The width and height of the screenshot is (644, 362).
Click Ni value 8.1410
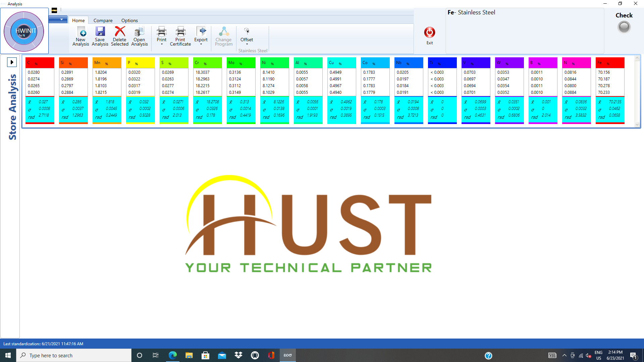click(x=268, y=72)
